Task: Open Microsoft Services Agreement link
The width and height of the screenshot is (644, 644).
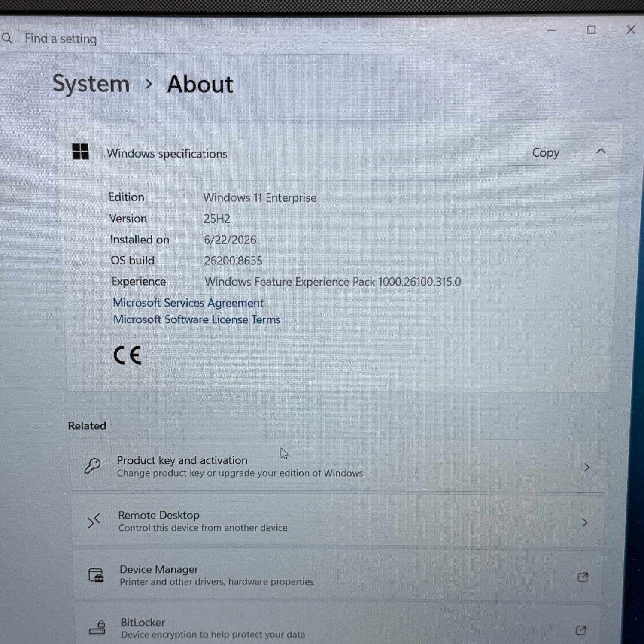Action: 188,303
